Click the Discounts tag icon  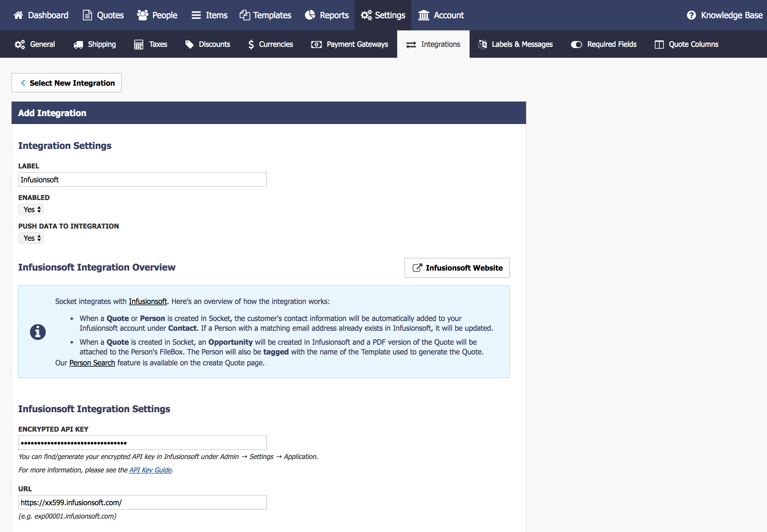189,44
